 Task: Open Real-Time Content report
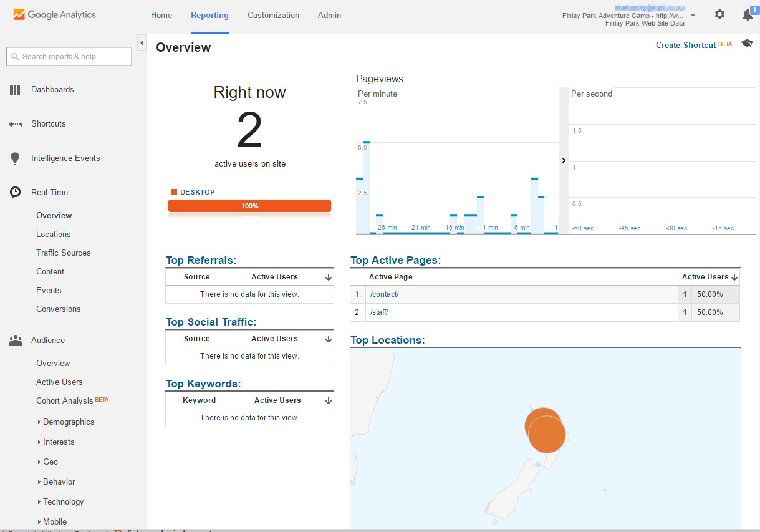click(x=51, y=272)
